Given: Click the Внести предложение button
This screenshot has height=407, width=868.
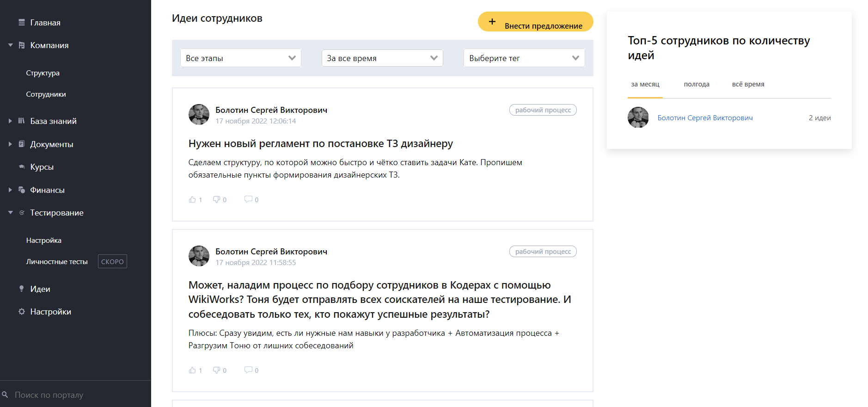Looking at the screenshot, I should (536, 22).
